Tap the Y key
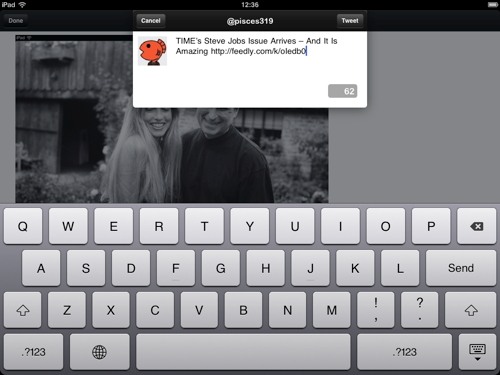The image size is (500, 375). (250, 226)
